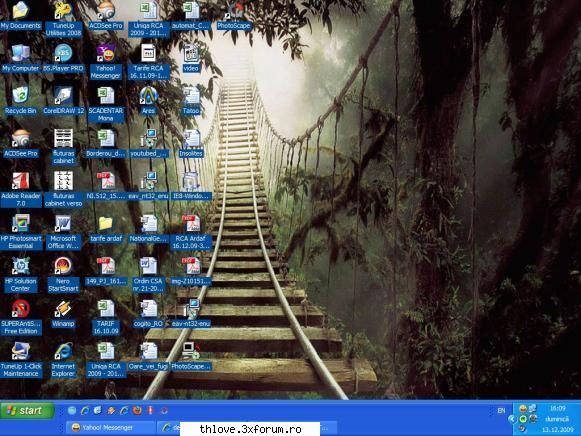
Task: Open Ordin CSA nr.21-20... document
Action: click(149, 274)
